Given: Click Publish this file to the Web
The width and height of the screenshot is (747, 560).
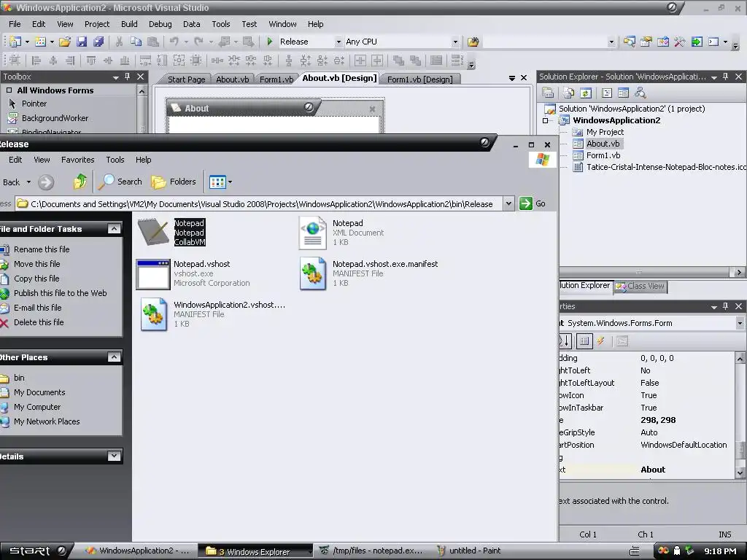Looking at the screenshot, I should tap(60, 293).
